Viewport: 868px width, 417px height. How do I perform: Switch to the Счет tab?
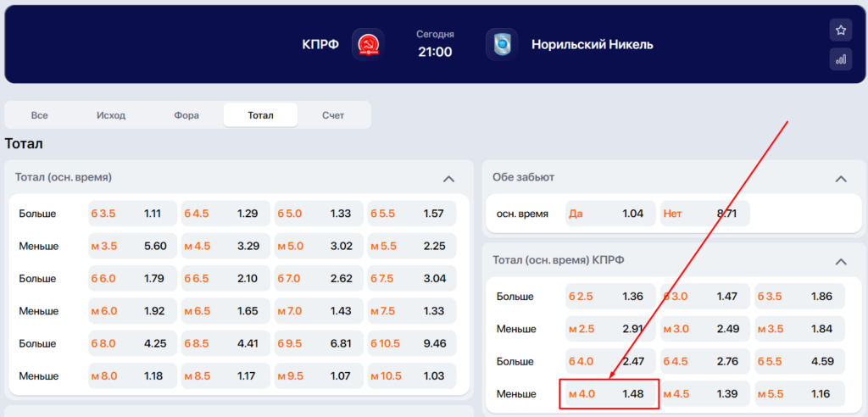tap(333, 115)
